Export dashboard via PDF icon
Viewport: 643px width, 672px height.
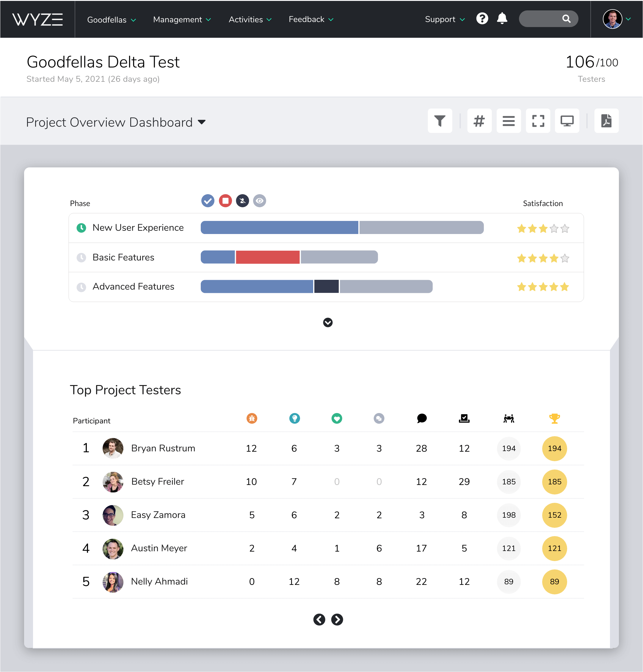[x=606, y=121]
